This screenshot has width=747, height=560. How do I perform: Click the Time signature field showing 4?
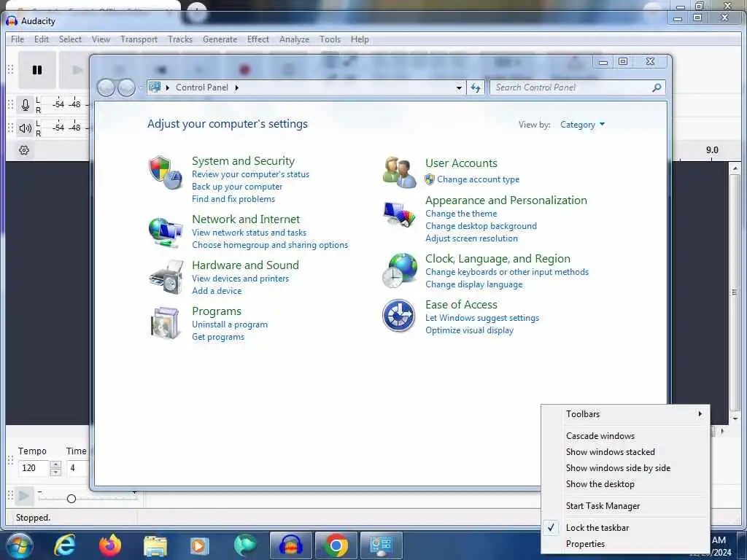[78, 468]
